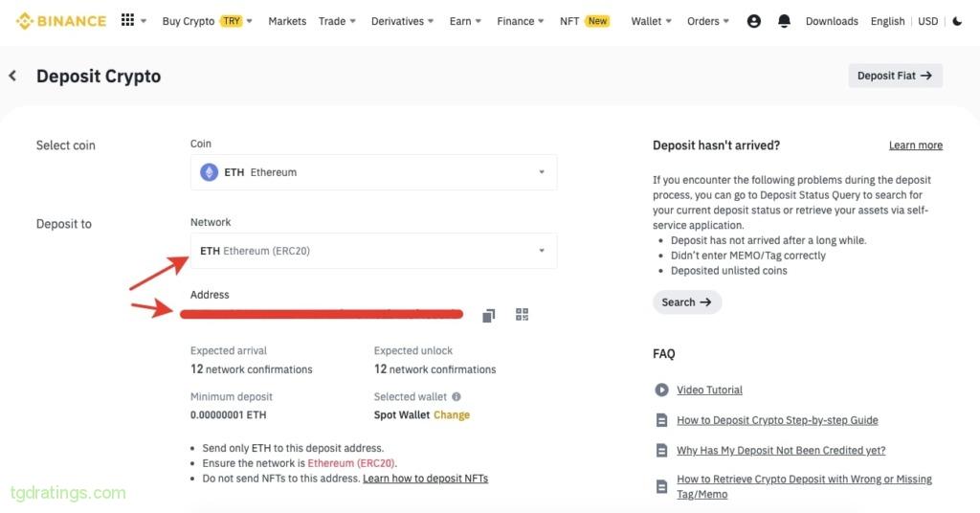This screenshot has width=980, height=513.
Task: Click the Step-by-step Guide document icon
Action: pyautogui.click(x=661, y=420)
